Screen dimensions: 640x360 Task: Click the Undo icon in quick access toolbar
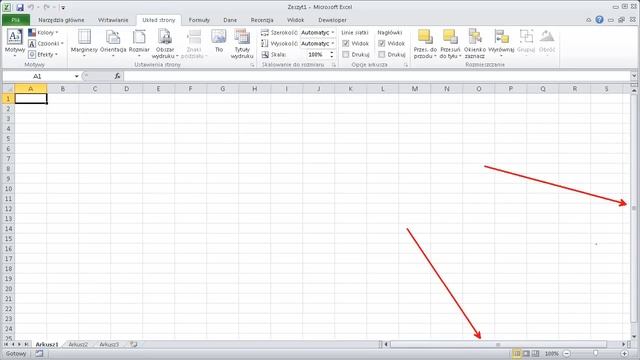[31, 7]
